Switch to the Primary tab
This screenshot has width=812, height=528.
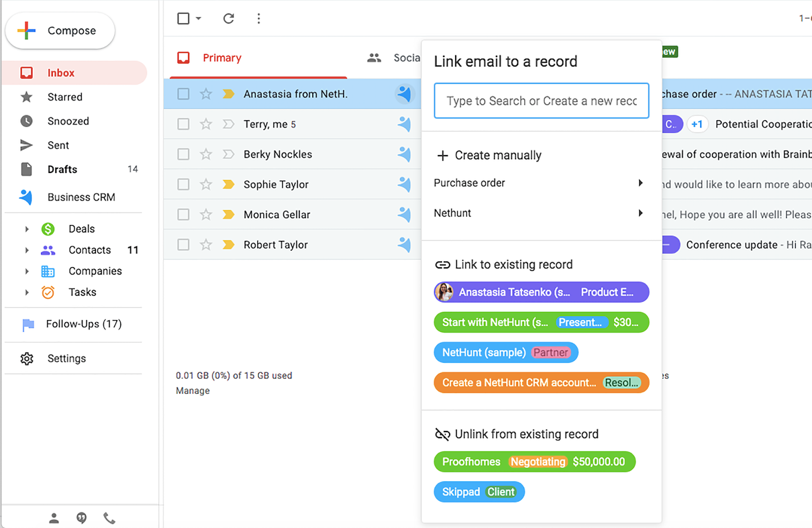(222, 58)
